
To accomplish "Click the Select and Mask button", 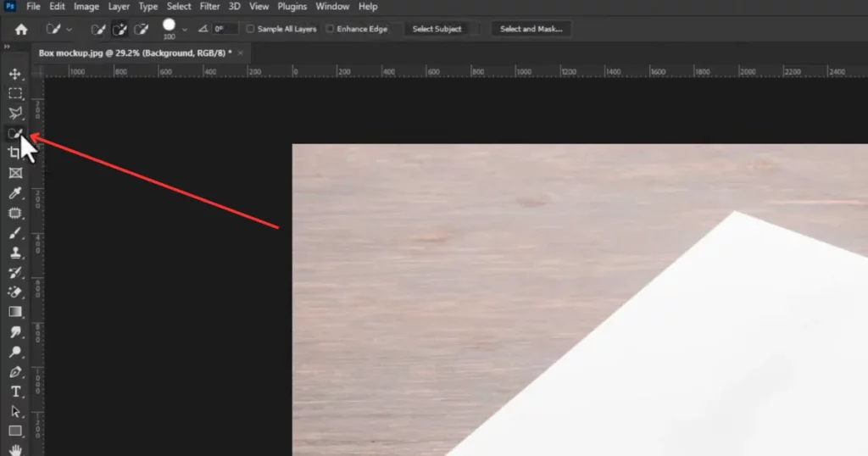I will pyautogui.click(x=531, y=29).
